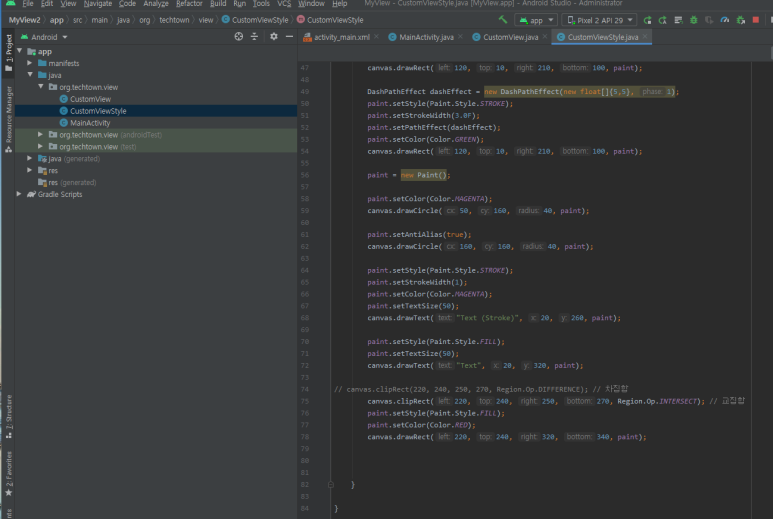Click Region.Op.INTERSECT in clipRect call
773x519 pixels.
658,401
